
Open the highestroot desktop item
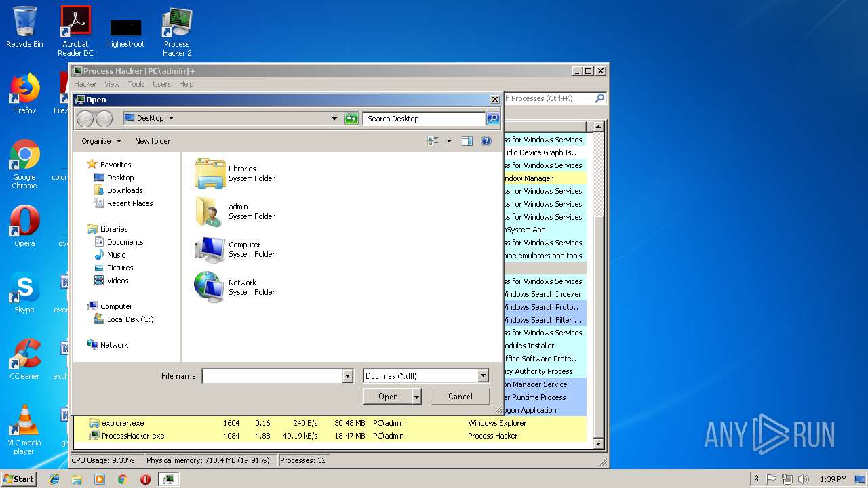tap(126, 33)
